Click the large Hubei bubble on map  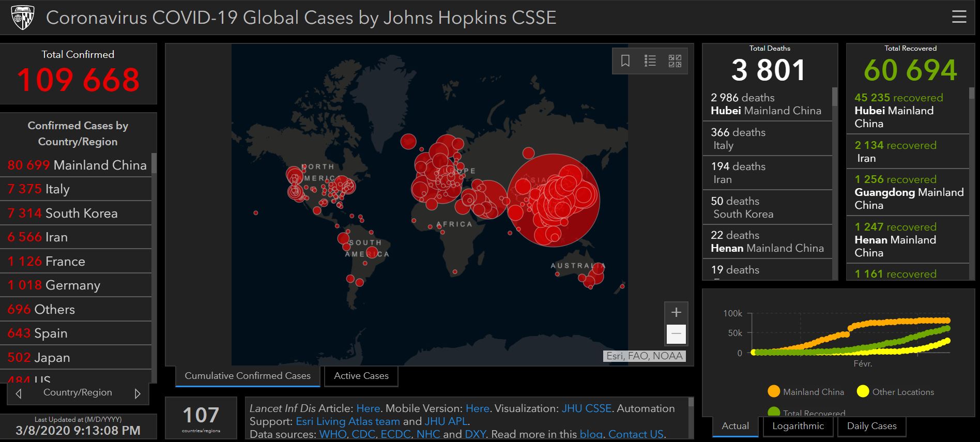click(554, 201)
